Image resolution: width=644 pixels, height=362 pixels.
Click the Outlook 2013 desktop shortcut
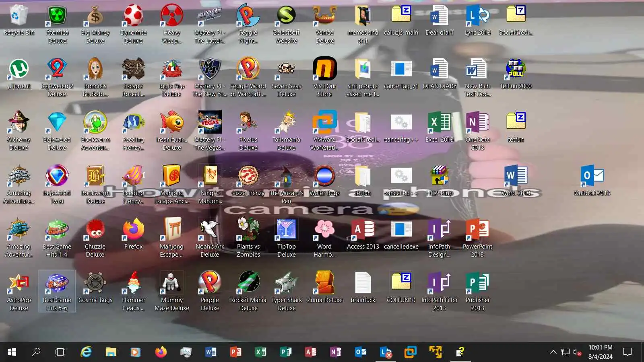(x=592, y=181)
